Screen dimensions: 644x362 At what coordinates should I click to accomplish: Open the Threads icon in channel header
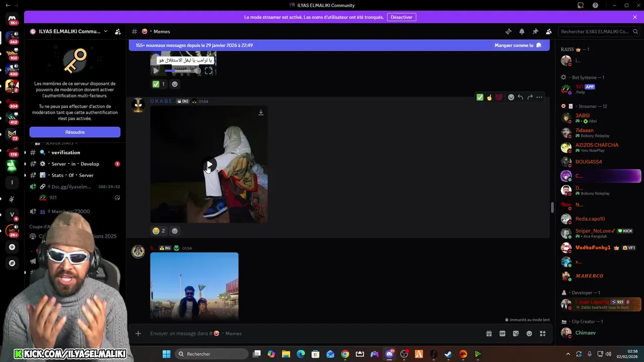coord(508,31)
